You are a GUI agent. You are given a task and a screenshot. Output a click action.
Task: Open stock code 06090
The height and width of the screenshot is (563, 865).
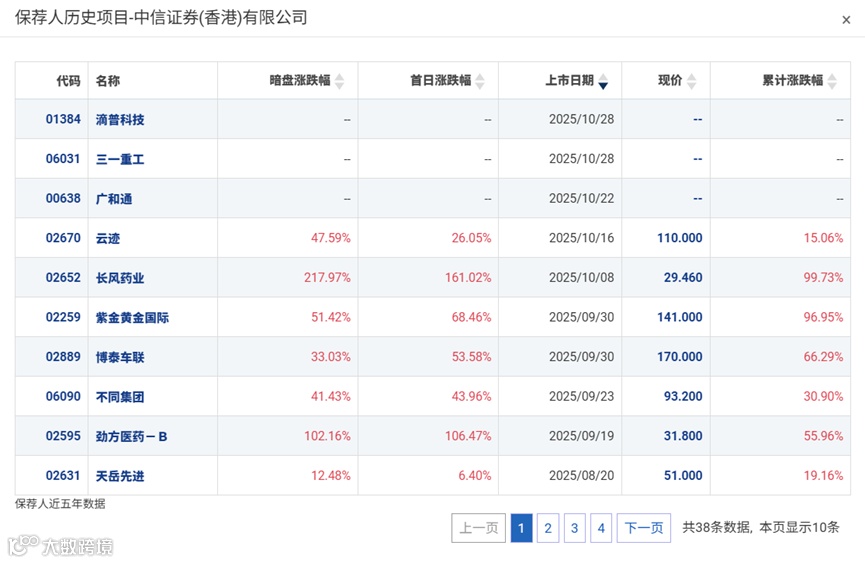click(63, 396)
